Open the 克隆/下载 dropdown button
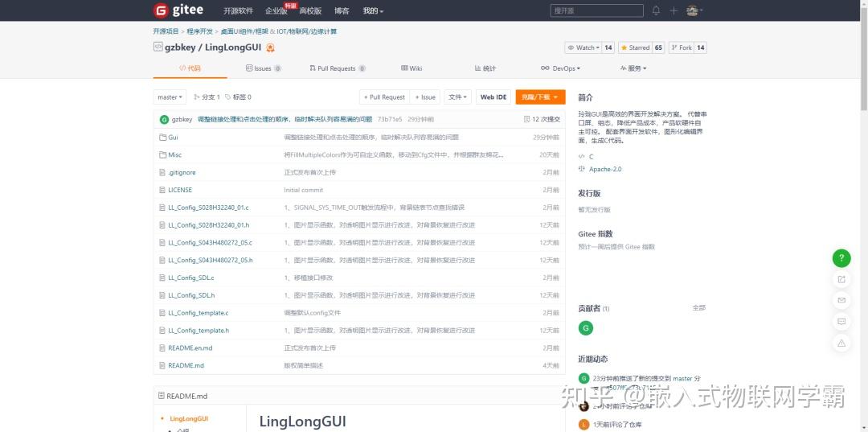This screenshot has height=432, width=868. tap(540, 97)
